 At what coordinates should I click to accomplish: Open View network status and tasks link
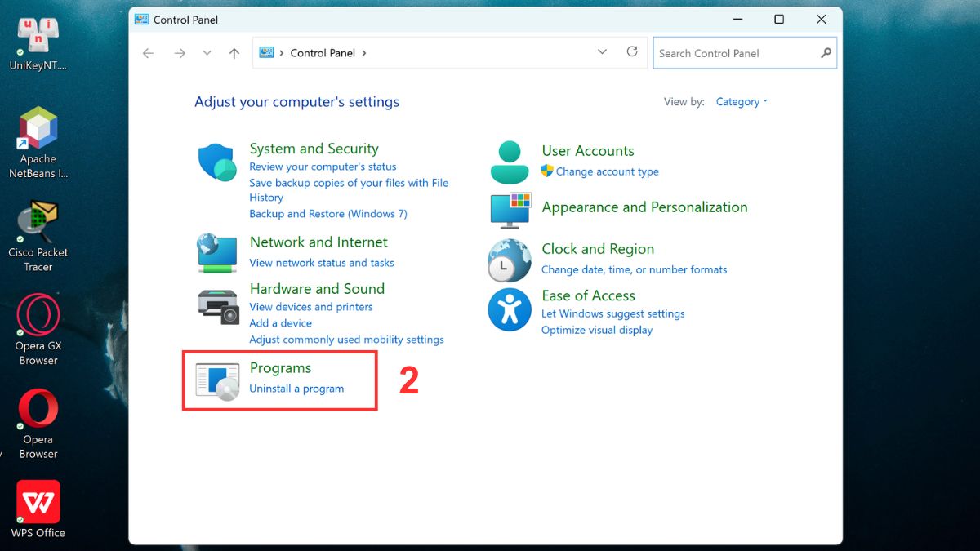point(322,263)
